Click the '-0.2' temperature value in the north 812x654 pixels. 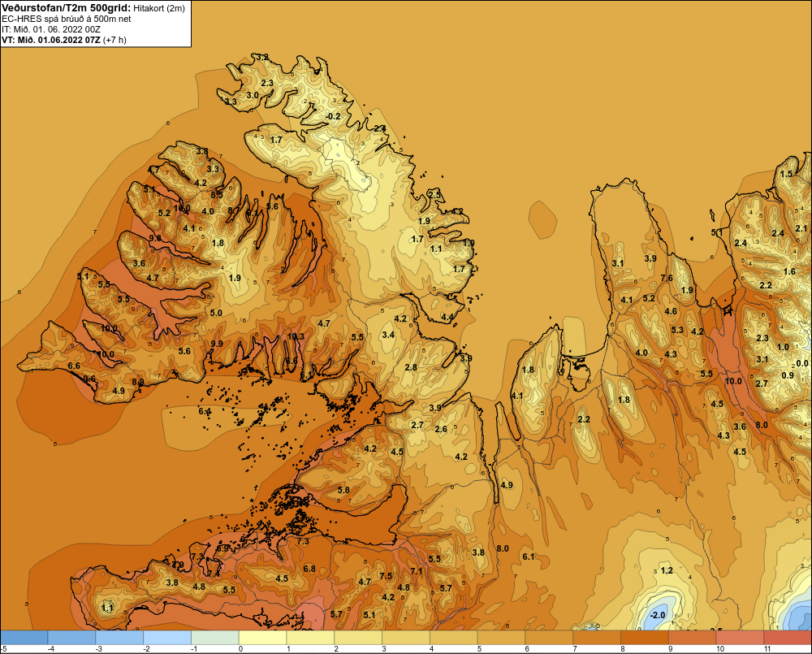click(333, 116)
